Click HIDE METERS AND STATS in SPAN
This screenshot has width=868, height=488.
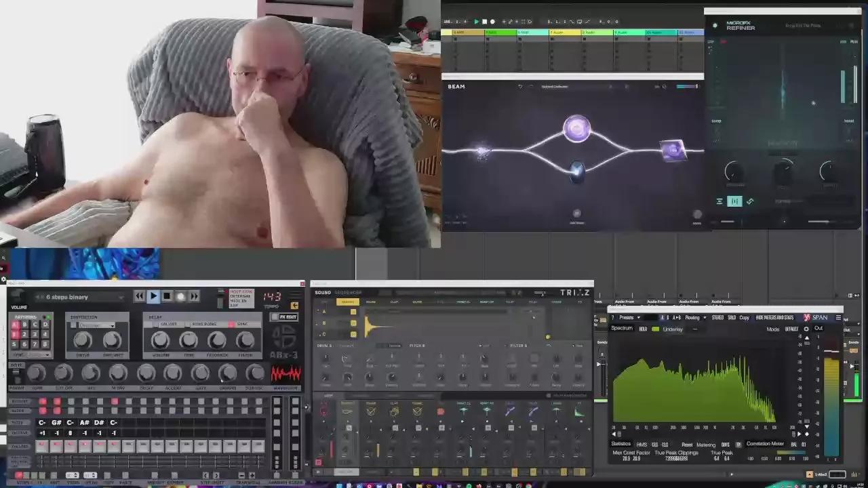pyautogui.click(x=774, y=317)
